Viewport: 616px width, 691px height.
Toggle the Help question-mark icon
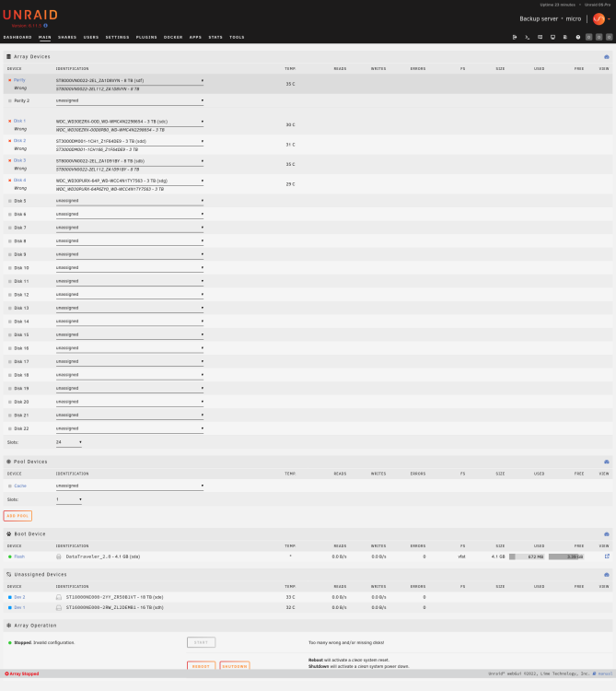point(577,38)
